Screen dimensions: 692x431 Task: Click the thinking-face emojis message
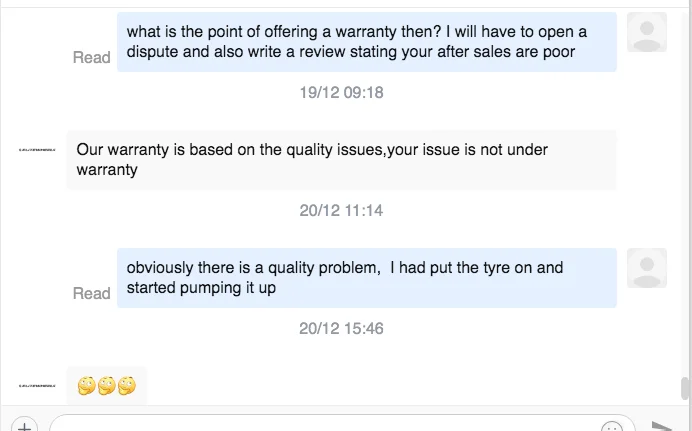[x=106, y=385]
